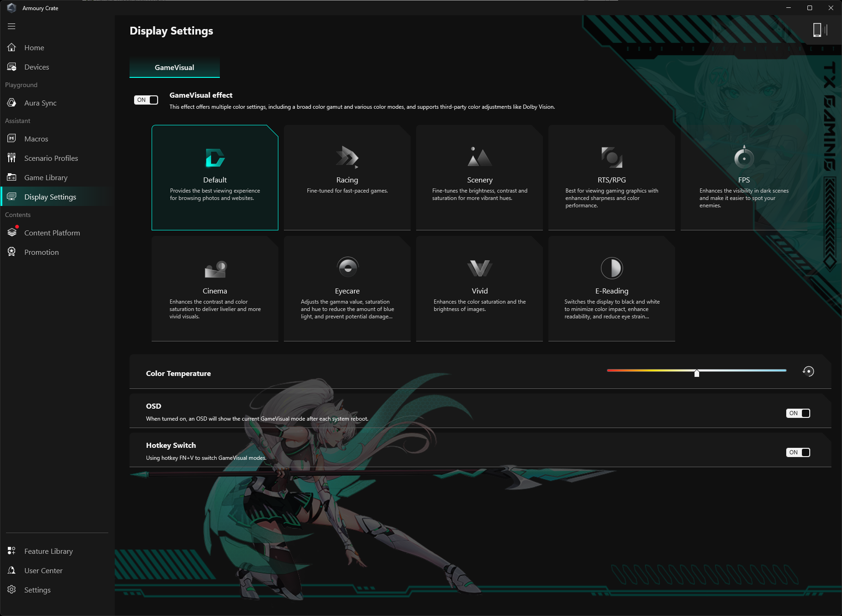The height and width of the screenshot is (616, 842).
Task: Click the RTS/RPG mode icon
Action: click(x=612, y=158)
